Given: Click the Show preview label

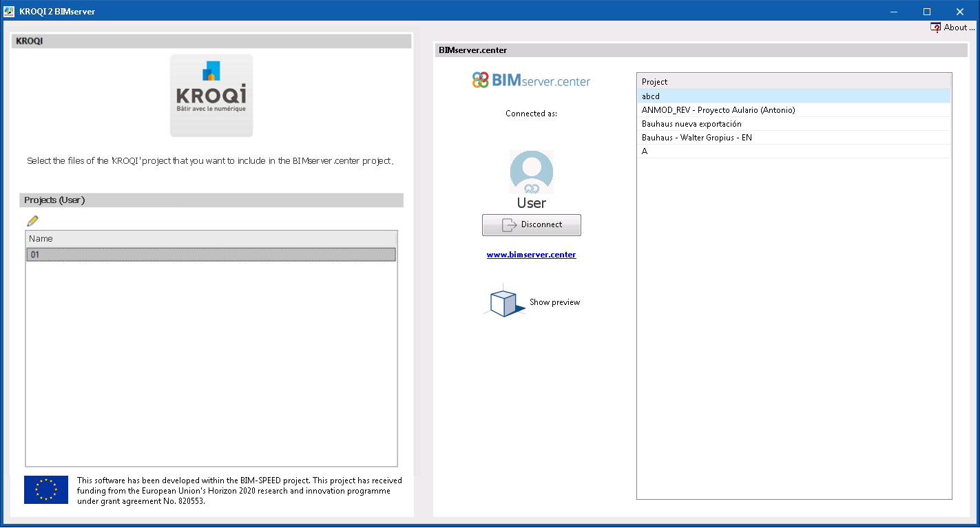Looking at the screenshot, I should tap(554, 302).
